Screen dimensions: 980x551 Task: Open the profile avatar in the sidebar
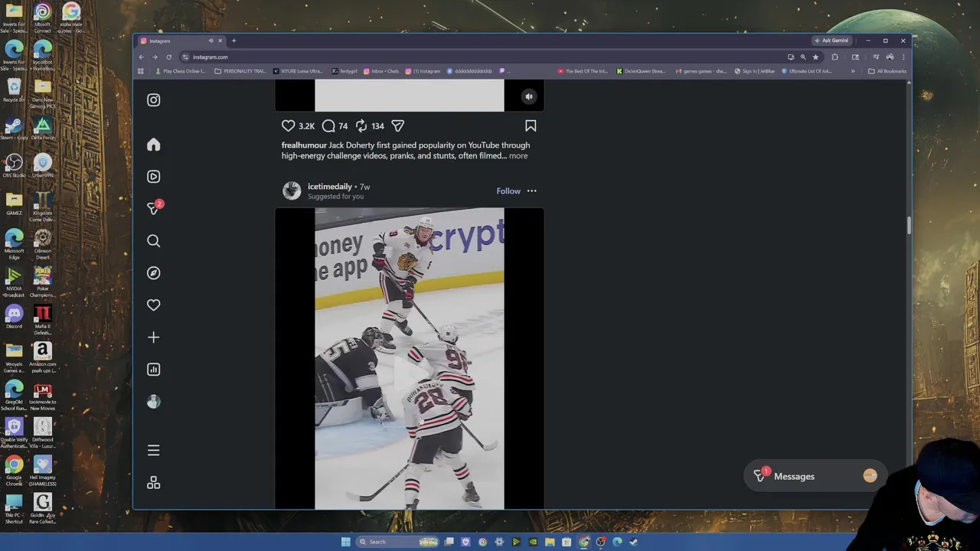[153, 402]
